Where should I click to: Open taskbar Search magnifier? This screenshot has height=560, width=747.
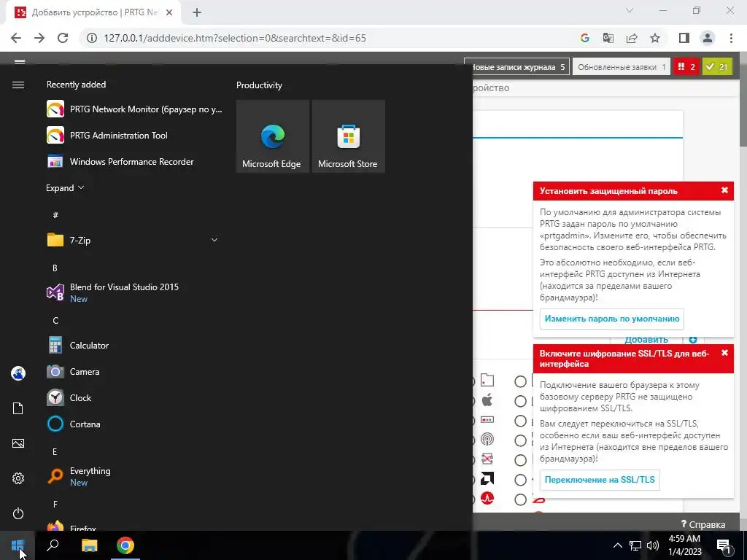(53, 545)
